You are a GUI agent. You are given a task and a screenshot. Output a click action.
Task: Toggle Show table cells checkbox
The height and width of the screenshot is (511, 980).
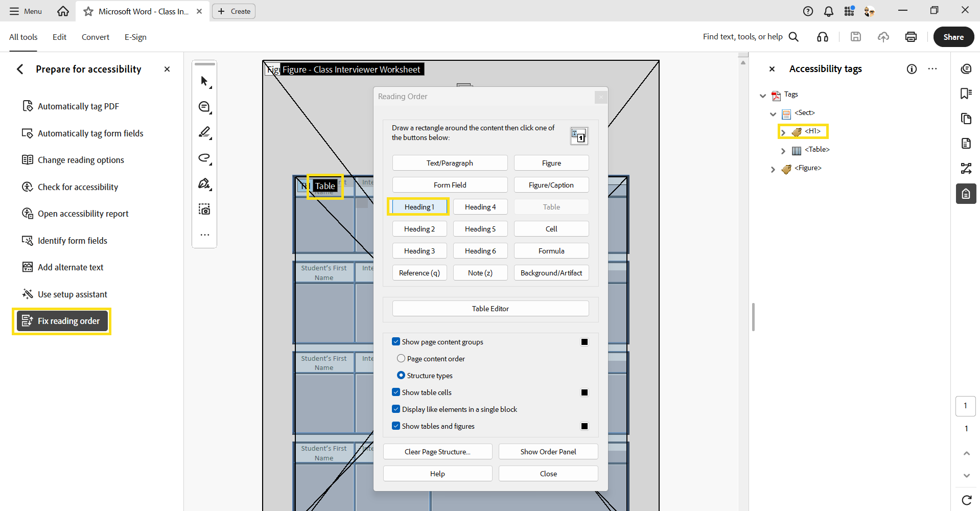coord(396,392)
